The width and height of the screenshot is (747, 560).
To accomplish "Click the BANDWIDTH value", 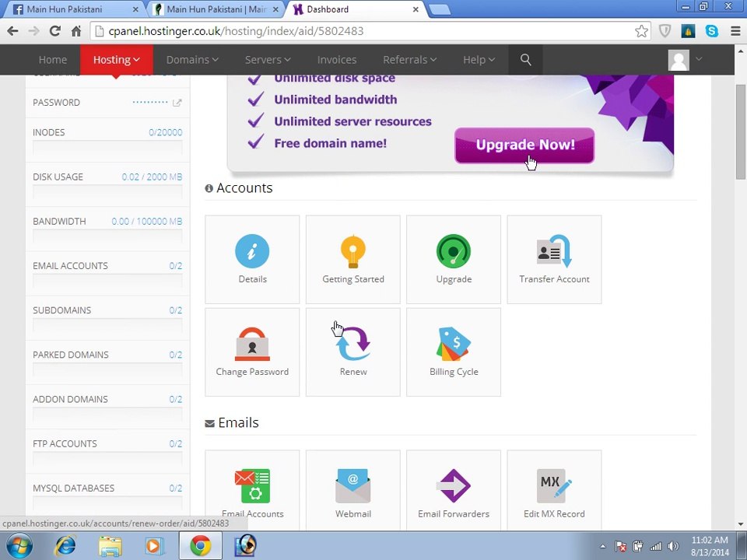I will tap(147, 222).
